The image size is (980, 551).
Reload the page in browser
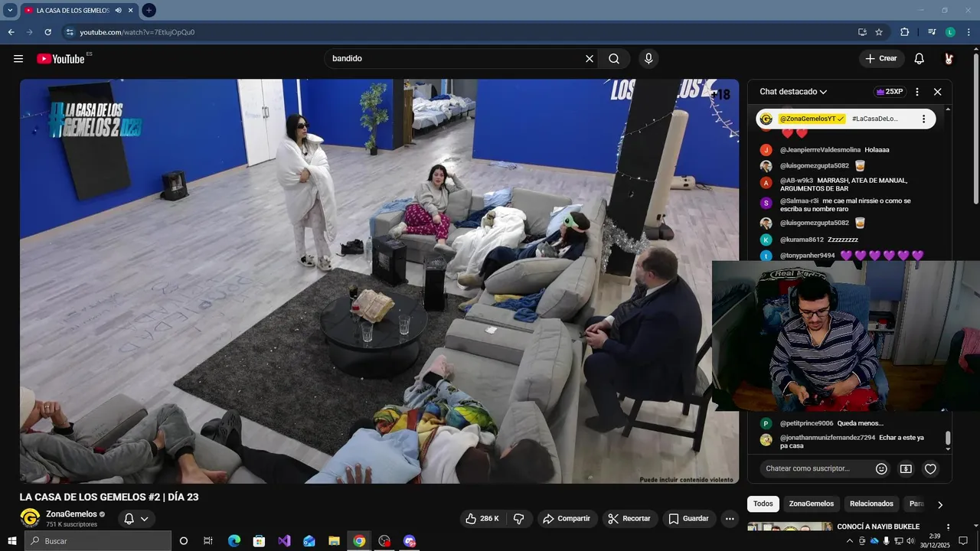[47, 32]
